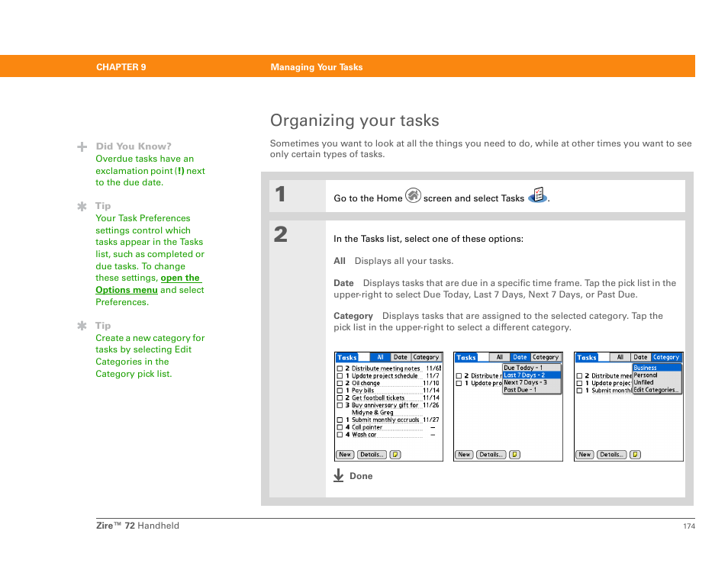Check off Update project schedule in All view
Viewport: 728px width, 563px height.
pyautogui.click(x=340, y=376)
